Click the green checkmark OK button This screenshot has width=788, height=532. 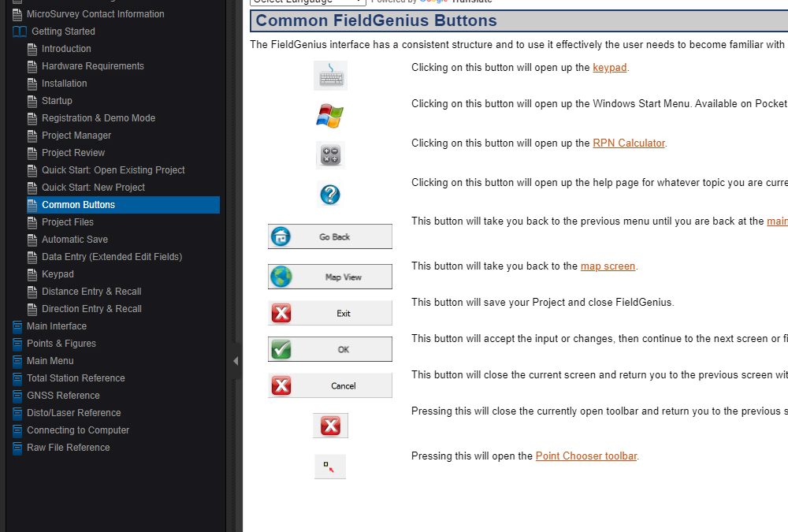point(330,349)
